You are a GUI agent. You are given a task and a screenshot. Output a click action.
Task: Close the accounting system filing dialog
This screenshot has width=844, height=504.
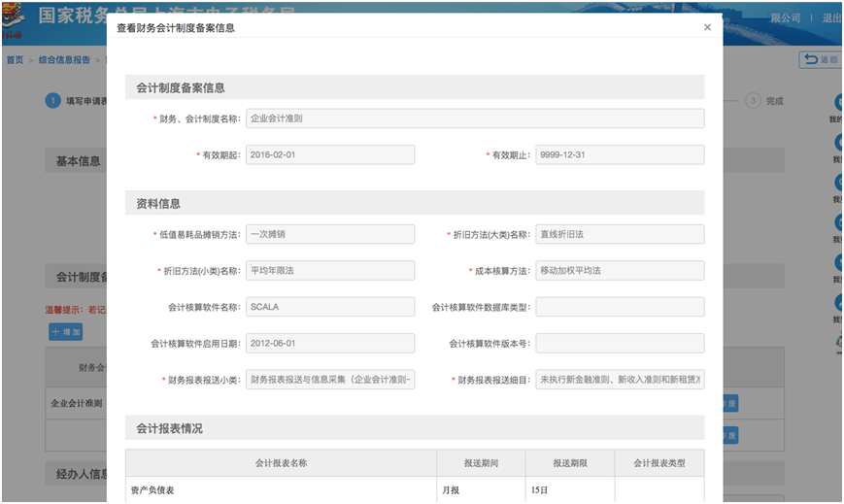point(707,28)
